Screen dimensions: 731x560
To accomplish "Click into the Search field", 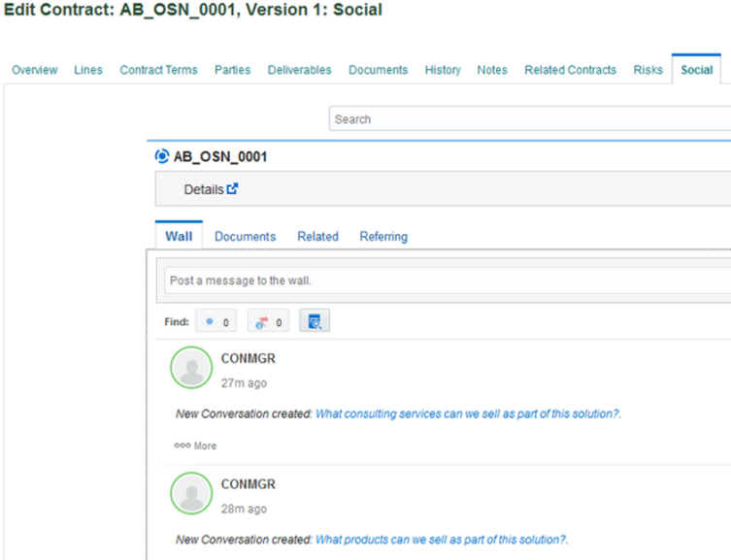I will point(530,118).
